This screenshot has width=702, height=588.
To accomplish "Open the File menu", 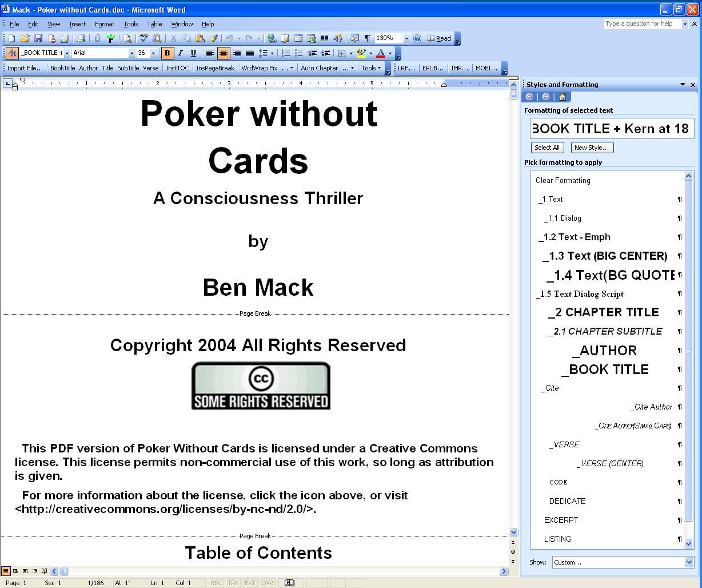I will pyautogui.click(x=14, y=24).
